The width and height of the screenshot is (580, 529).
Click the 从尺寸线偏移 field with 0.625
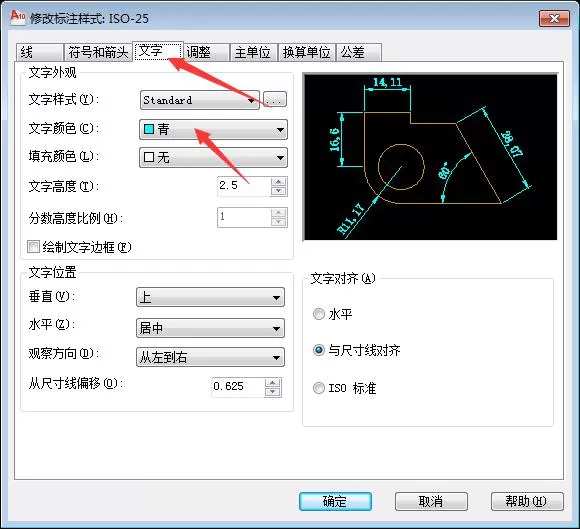(x=238, y=387)
